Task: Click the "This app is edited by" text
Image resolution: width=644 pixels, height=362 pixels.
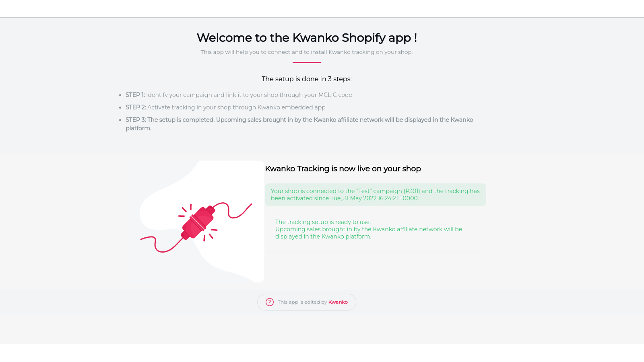Action: coord(302,302)
